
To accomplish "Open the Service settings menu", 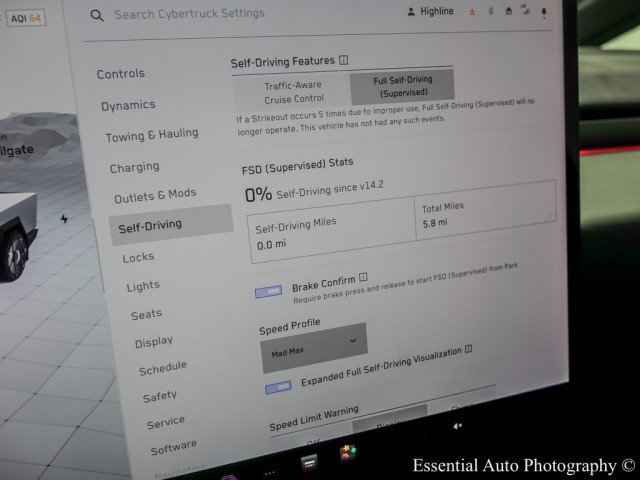I will [x=166, y=423].
